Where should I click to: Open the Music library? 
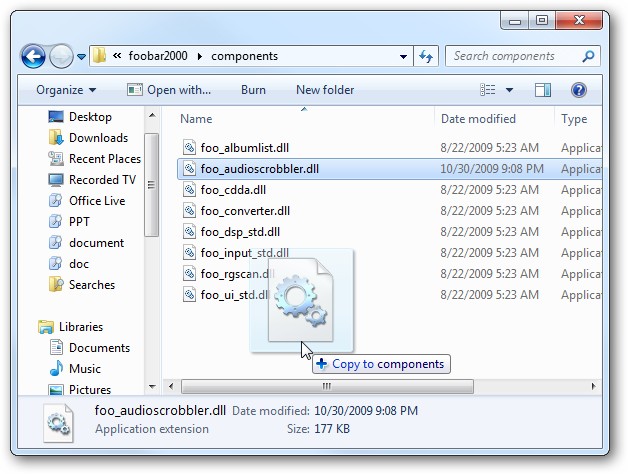pyautogui.click(x=85, y=369)
